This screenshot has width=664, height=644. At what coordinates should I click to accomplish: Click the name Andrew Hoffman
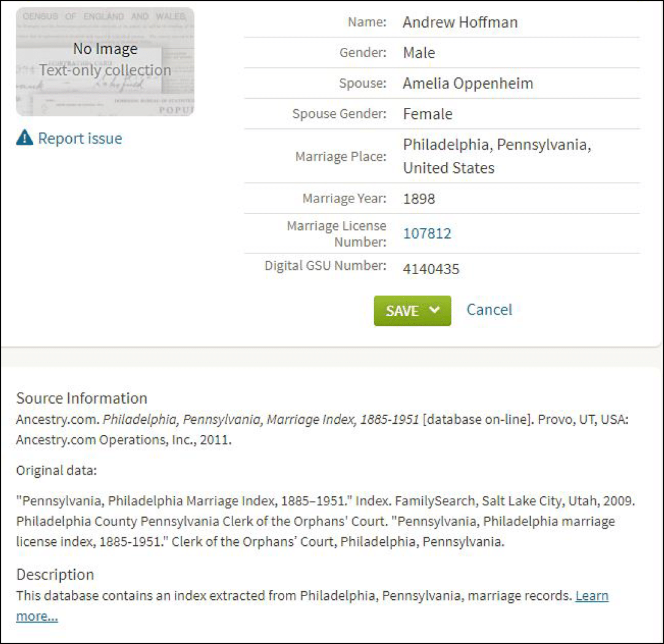point(460,23)
